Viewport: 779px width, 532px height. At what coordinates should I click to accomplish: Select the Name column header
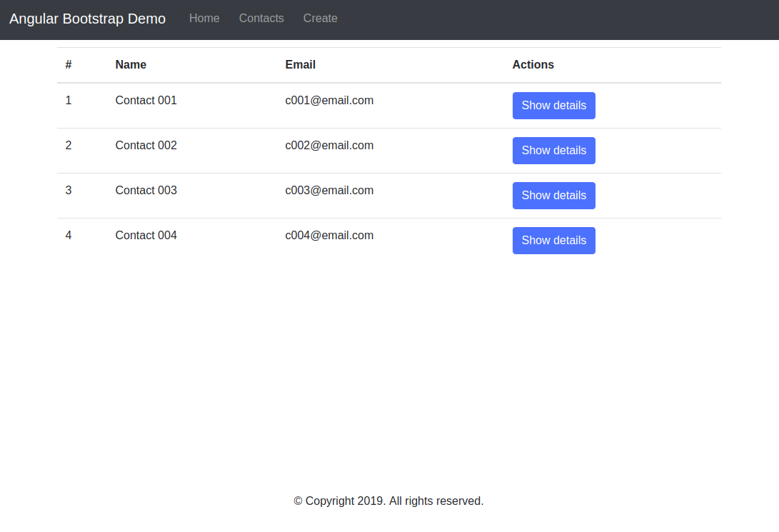point(131,64)
